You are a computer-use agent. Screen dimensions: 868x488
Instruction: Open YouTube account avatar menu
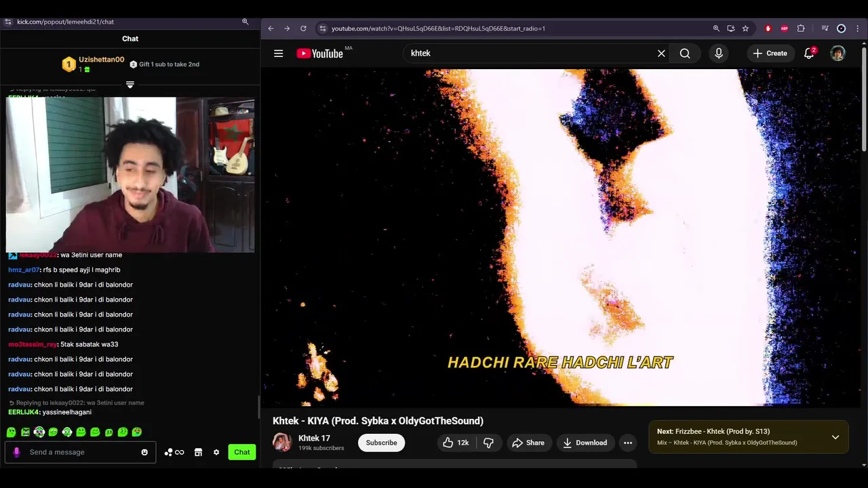pyautogui.click(x=837, y=54)
